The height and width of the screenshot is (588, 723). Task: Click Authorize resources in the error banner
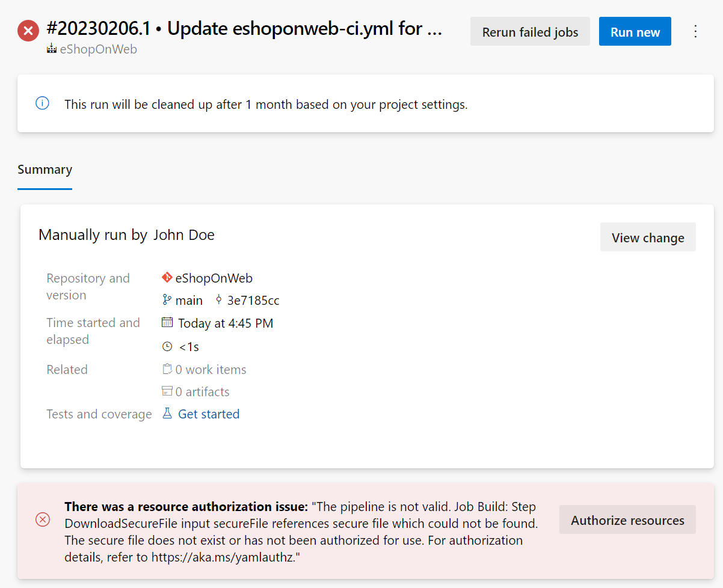click(x=627, y=519)
